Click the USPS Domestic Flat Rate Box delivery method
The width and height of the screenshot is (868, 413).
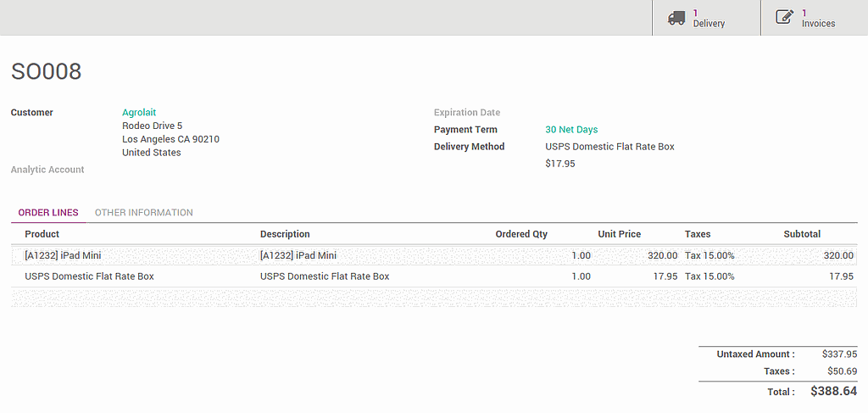point(609,147)
